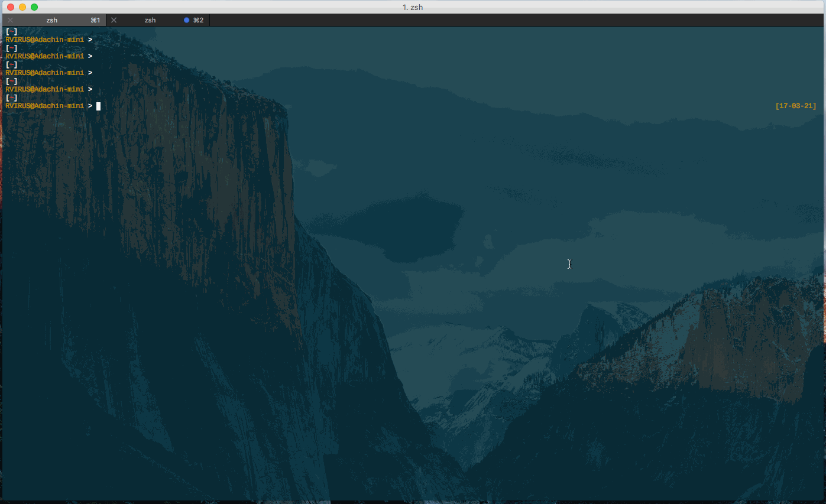
Task: Click the [~] marker above the active prompt
Action: [x=11, y=97]
